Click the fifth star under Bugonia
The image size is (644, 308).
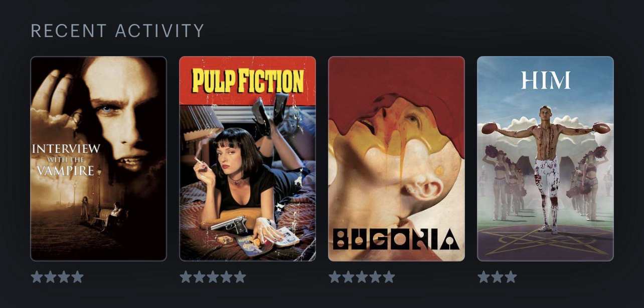click(x=389, y=277)
